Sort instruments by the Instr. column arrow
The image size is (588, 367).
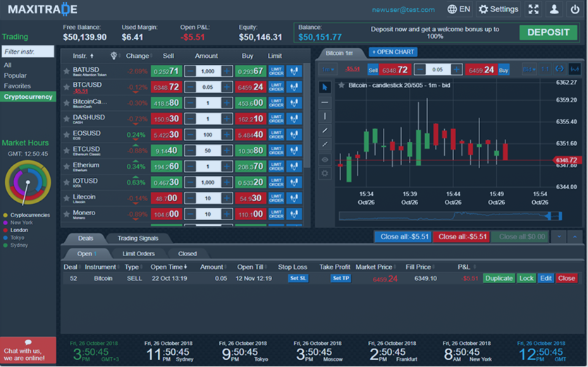[92, 56]
